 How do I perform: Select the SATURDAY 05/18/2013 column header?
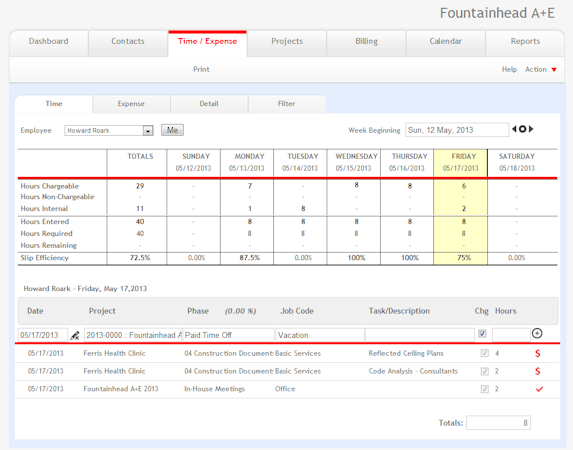click(523, 163)
